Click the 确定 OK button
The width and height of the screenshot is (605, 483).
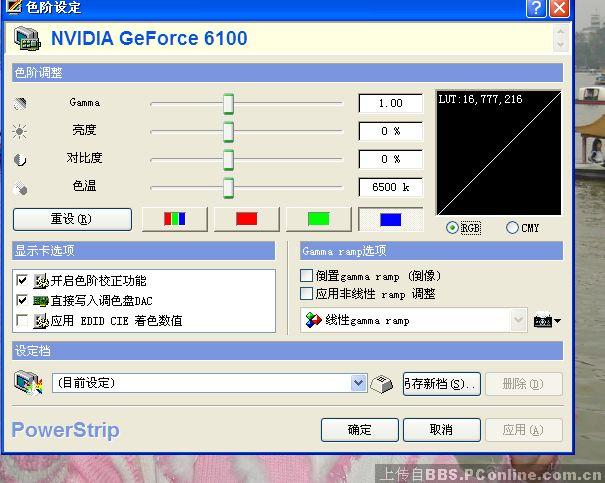pyautogui.click(x=360, y=430)
